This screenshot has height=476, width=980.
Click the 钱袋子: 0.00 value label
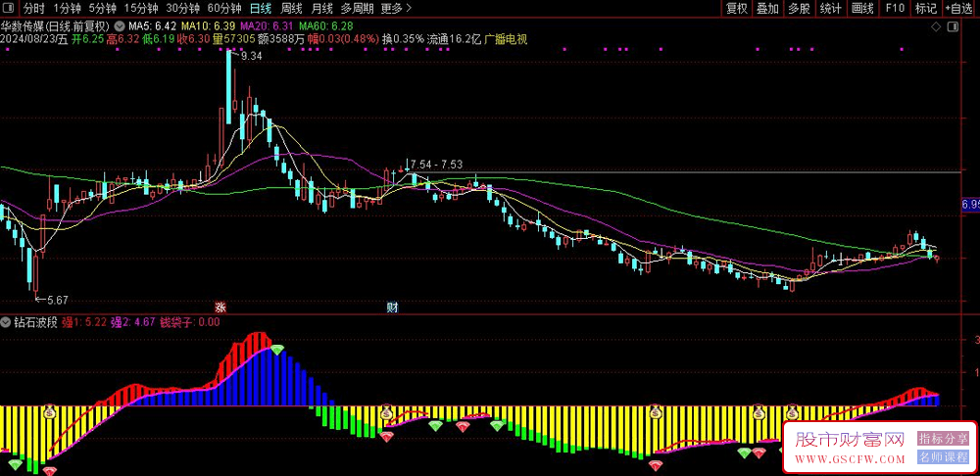tap(190, 323)
